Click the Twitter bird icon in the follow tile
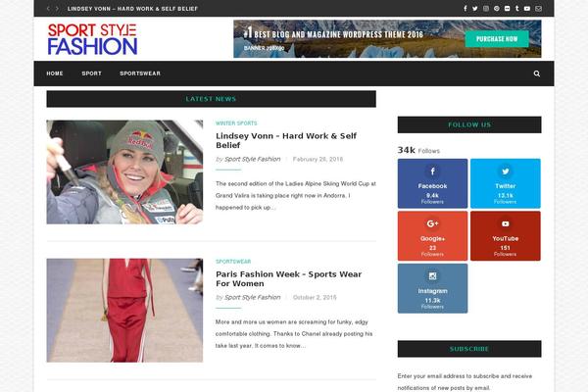The image size is (588, 392). 506,171
